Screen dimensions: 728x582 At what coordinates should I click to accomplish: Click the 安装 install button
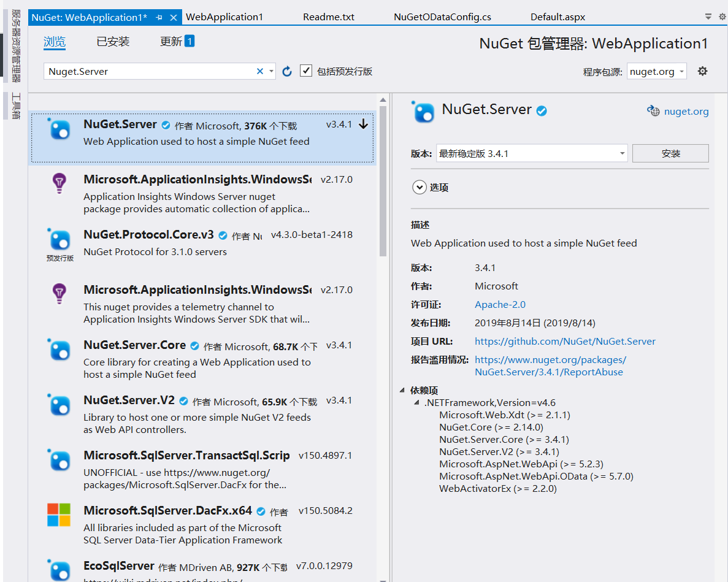pyautogui.click(x=670, y=153)
